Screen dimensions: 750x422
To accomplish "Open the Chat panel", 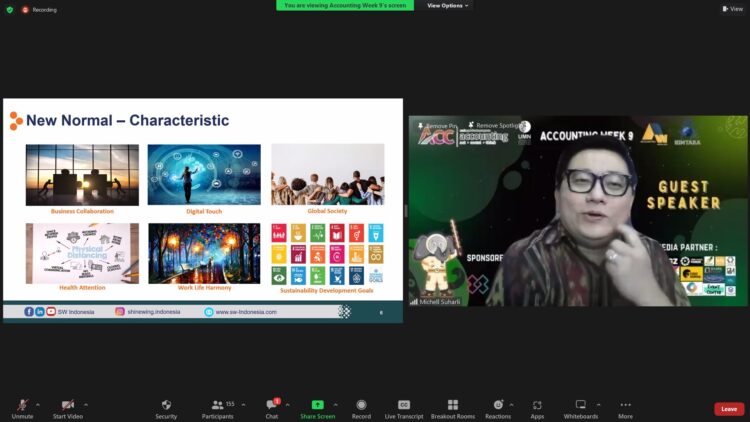I will click(x=271, y=408).
